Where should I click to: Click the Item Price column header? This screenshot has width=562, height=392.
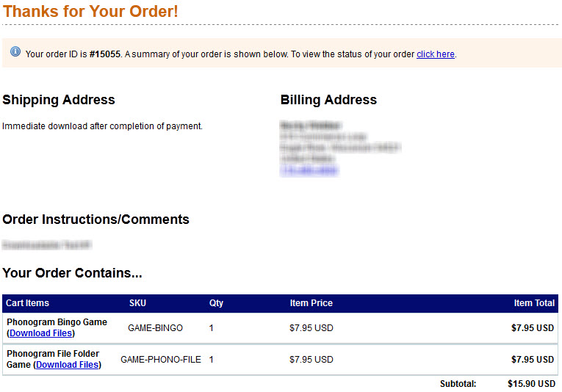click(311, 303)
